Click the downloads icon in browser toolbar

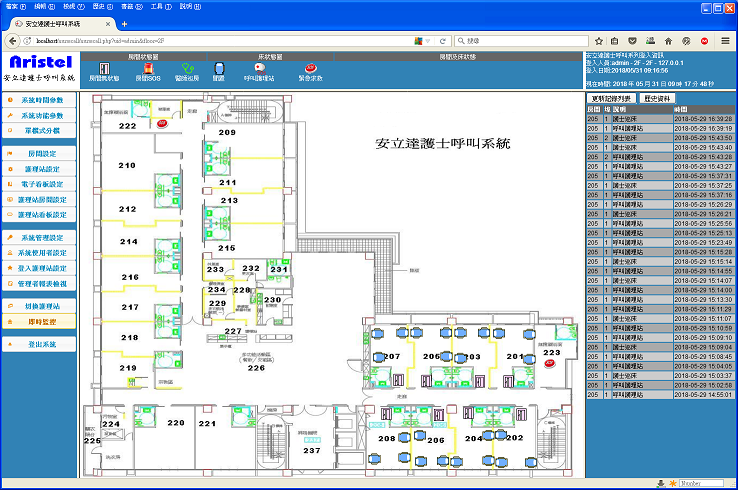pos(650,41)
